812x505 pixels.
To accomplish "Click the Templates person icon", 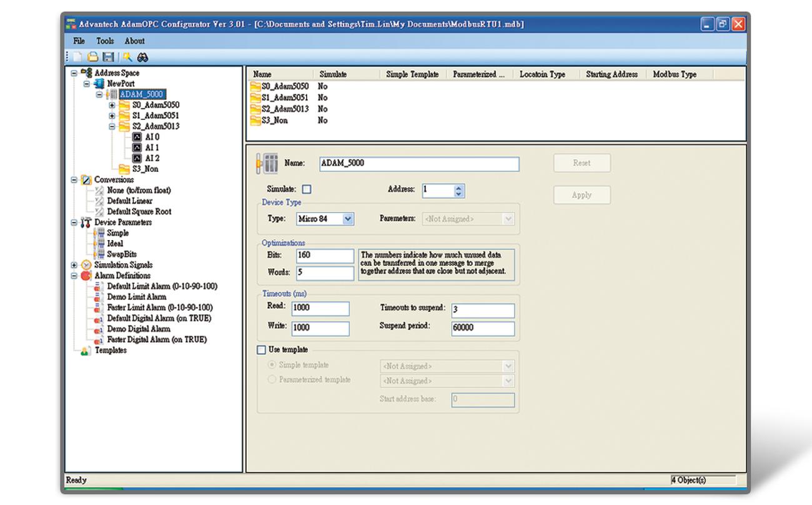I will [87, 351].
